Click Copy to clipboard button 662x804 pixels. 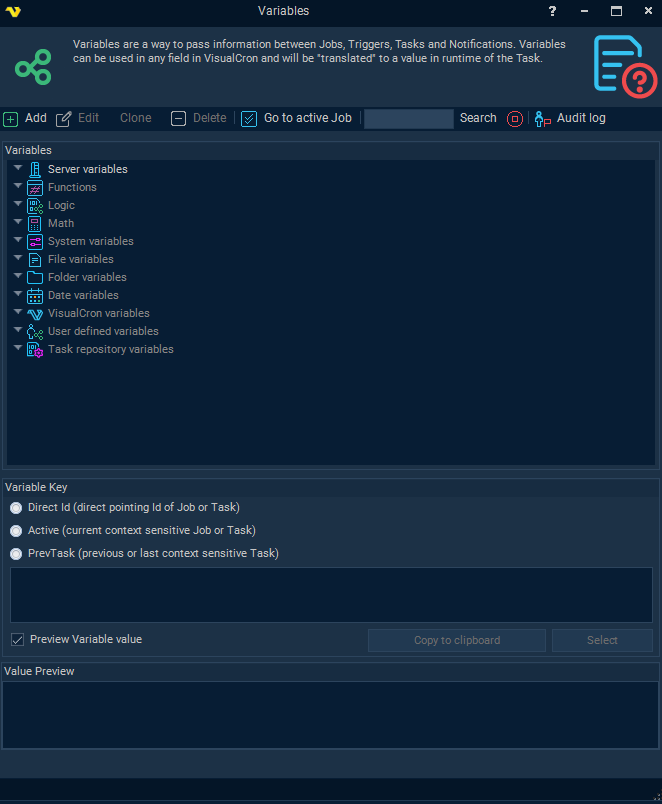pyautogui.click(x=457, y=640)
